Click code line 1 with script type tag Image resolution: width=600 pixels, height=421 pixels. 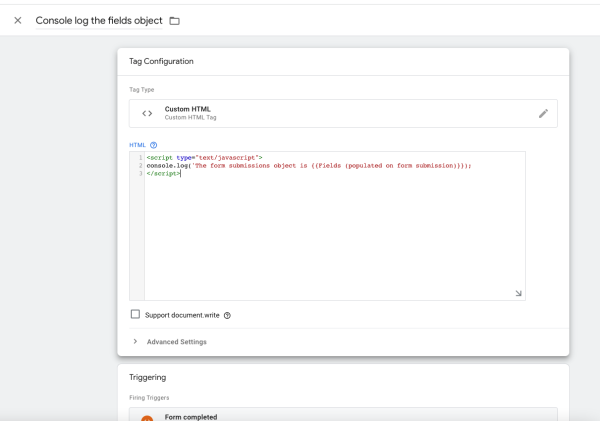pyautogui.click(x=204, y=158)
